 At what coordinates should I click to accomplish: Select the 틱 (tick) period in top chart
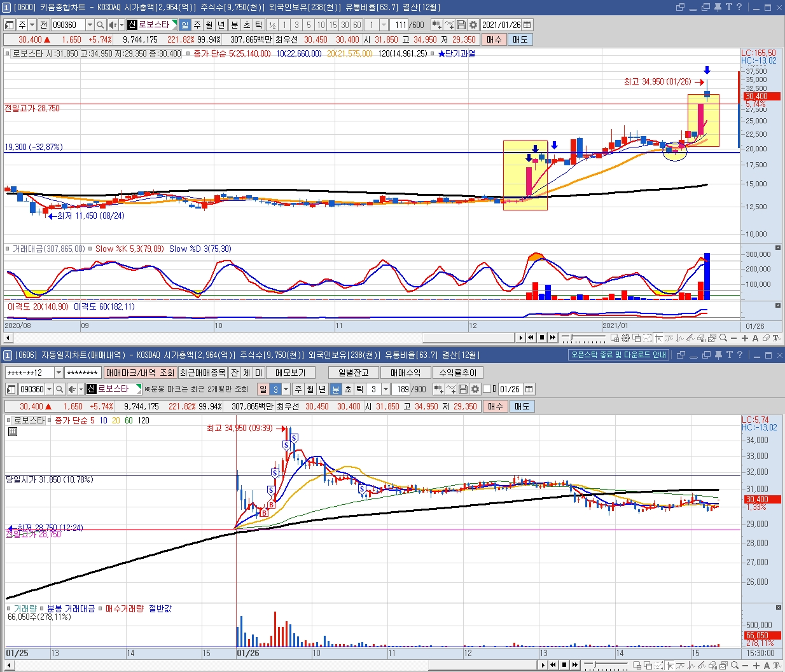258,25
